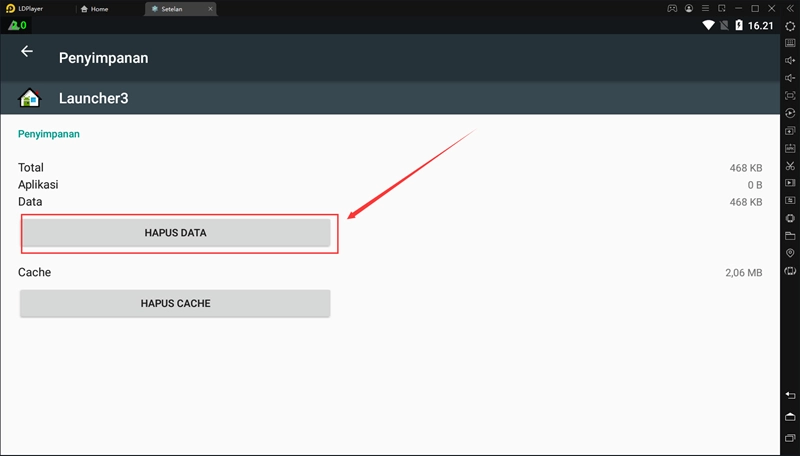Click the Data label
The height and width of the screenshot is (456, 800).
click(30, 201)
